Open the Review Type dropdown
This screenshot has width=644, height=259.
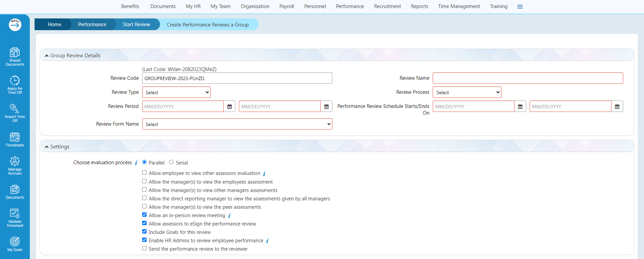(x=176, y=92)
